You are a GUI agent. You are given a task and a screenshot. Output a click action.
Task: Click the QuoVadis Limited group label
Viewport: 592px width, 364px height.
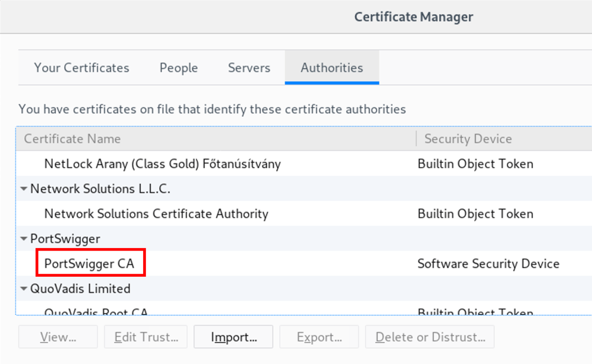click(x=80, y=289)
